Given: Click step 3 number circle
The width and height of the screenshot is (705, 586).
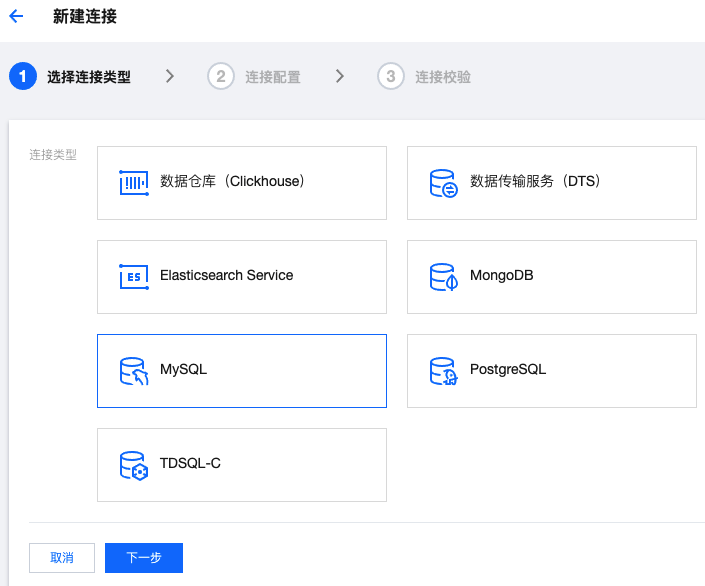Looking at the screenshot, I should (x=391, y=76).
